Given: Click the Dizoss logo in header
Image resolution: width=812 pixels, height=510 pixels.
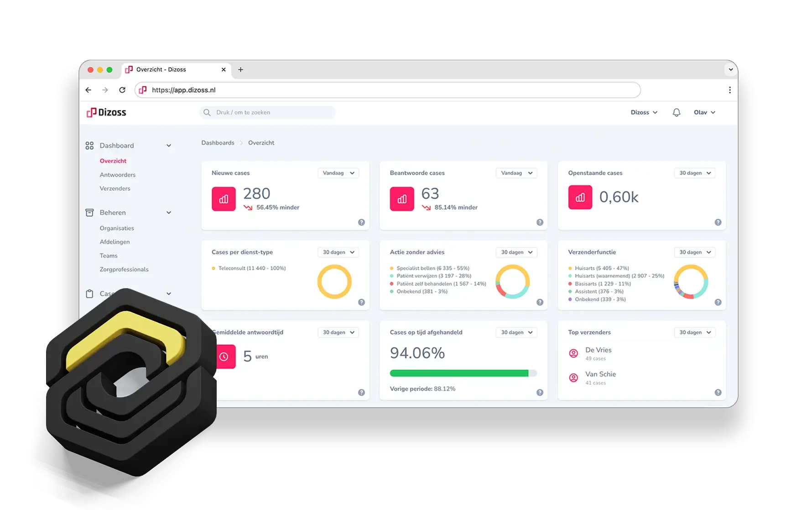Looking at the screenshot, I should (106, 112).
